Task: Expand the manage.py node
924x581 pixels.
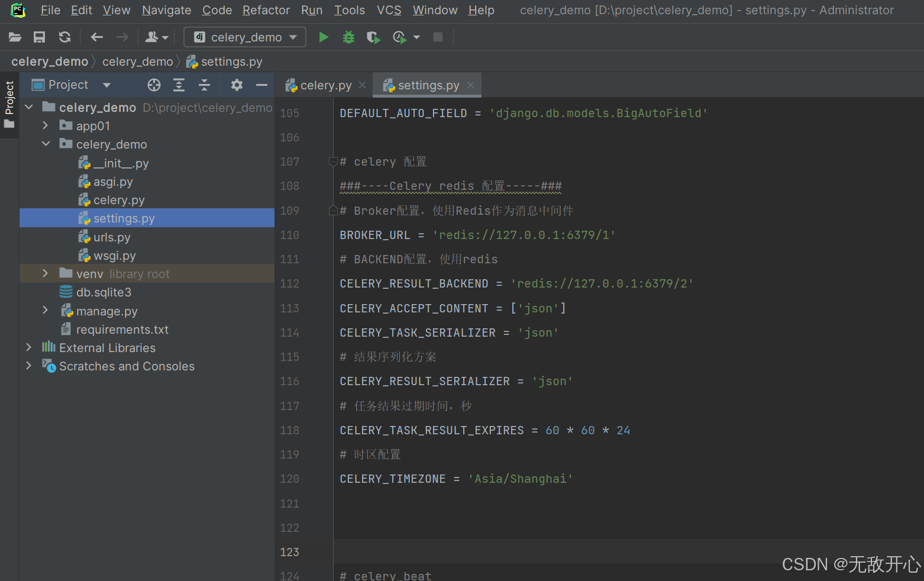Action: pyautogui.click(x=46, y=311)
